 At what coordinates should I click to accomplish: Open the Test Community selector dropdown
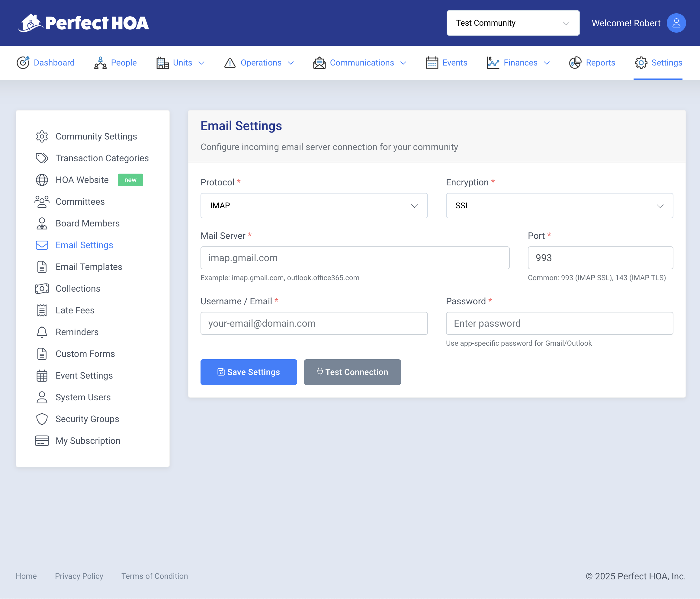coord(513,23)
